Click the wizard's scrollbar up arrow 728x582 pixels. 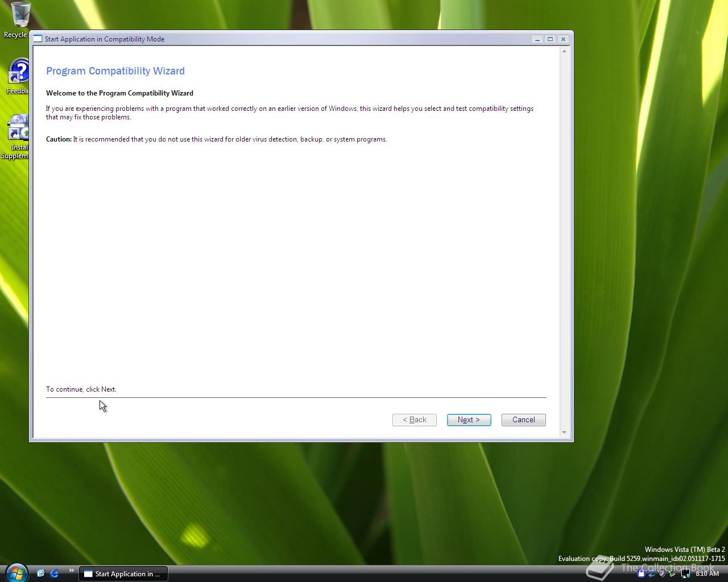tap(564, 51)
